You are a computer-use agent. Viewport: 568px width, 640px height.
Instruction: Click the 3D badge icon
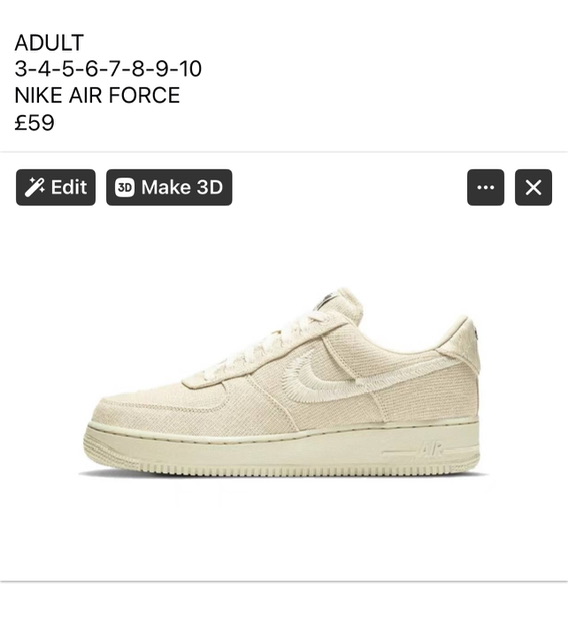coord(124,187)
